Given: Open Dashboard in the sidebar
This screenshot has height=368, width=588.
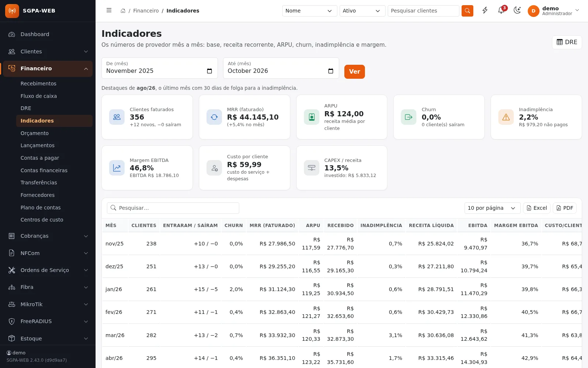Looking at the screenshot, I should point(48,34).
